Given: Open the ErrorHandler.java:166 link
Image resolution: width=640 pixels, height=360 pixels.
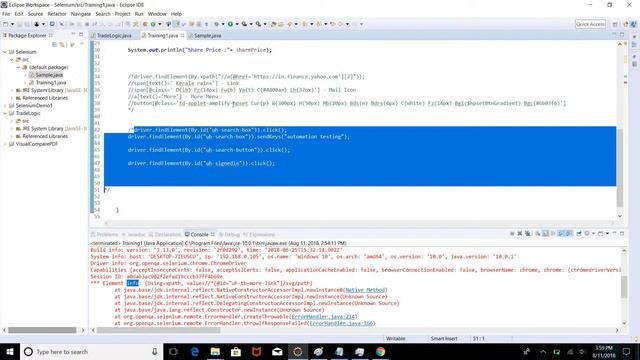Looking at the screenshot, I should [342, 323].
